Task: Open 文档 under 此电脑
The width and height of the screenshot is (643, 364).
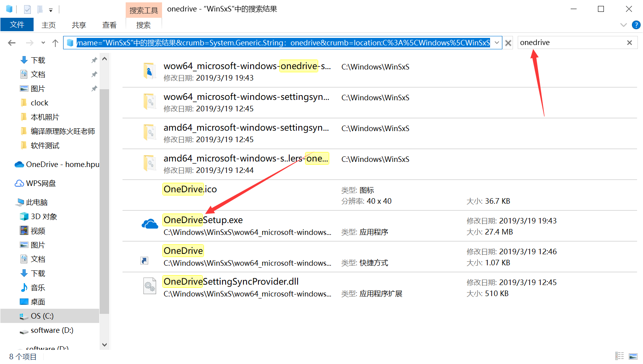Action: [38, 259]
